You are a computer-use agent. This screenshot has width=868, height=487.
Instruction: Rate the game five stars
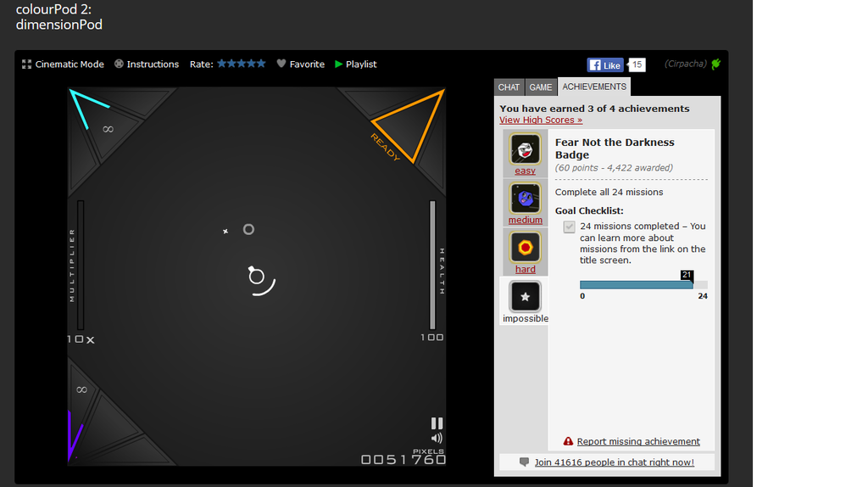pyautogui.click(x=261, y=64)
